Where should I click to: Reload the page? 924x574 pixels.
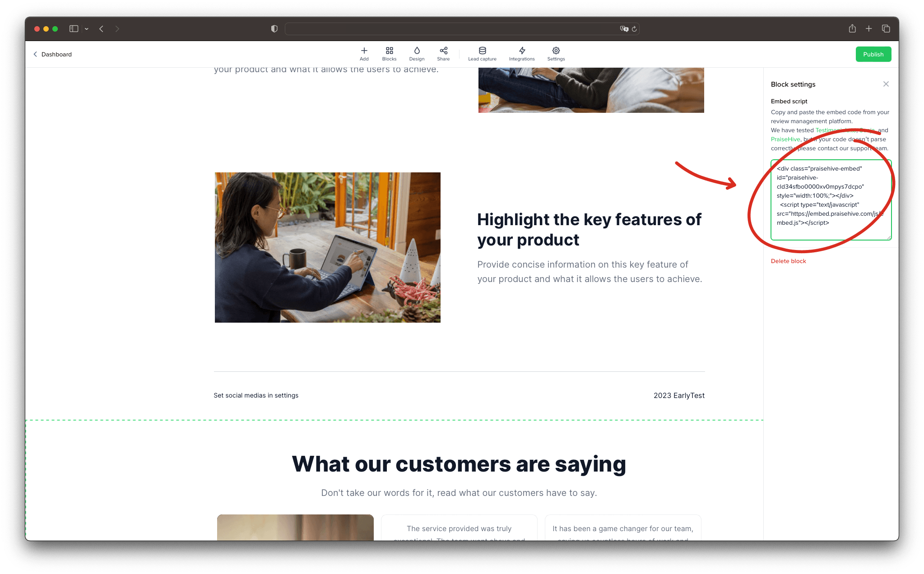[634, 29]
